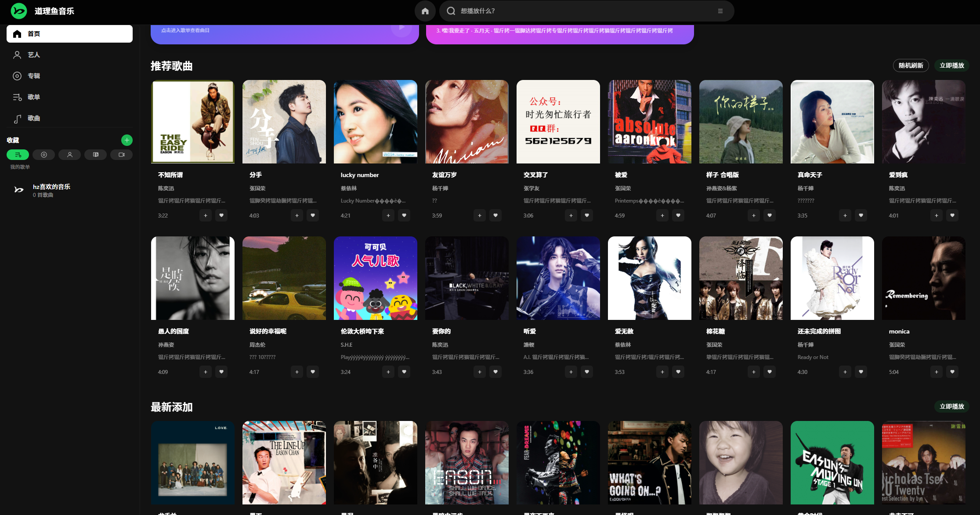Add 棉花糖 to playlist

tap(754, 372)
